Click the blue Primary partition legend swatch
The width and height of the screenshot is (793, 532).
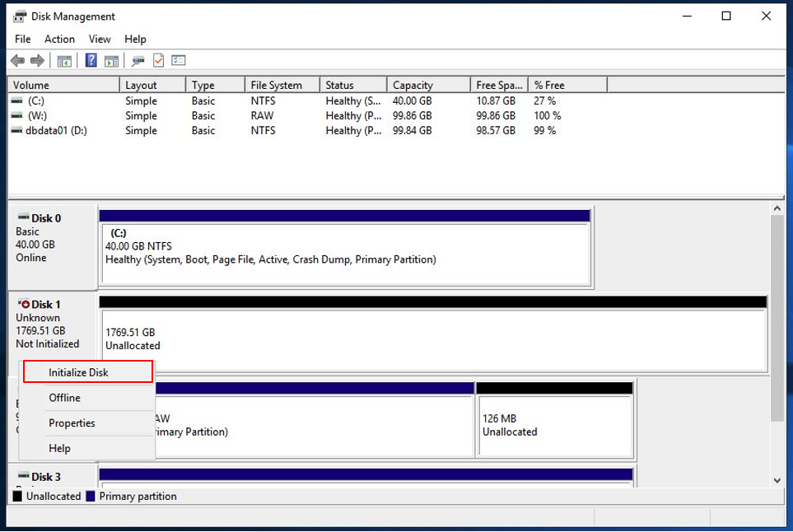(x=91, y=496)
